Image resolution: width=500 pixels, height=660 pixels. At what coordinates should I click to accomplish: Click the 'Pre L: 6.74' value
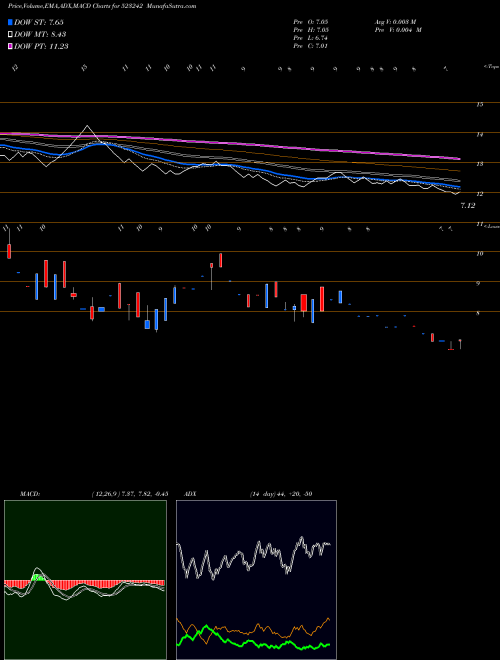point(311,38)
